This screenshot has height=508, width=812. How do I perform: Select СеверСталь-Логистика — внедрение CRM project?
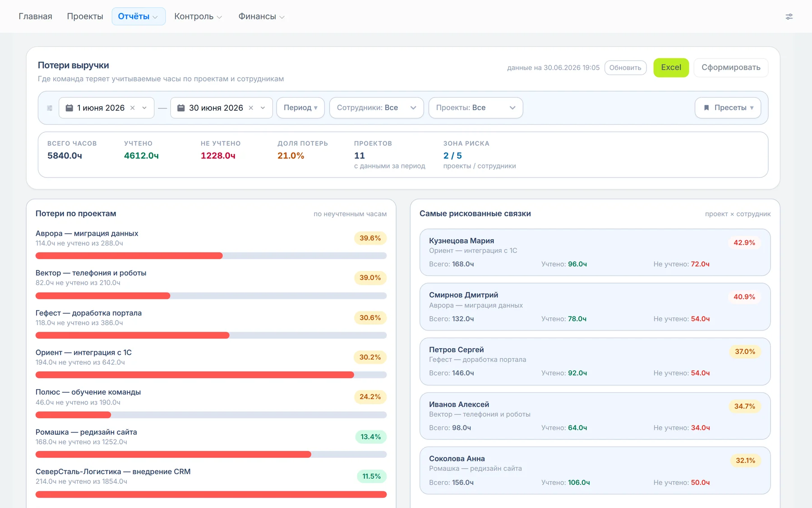pyautogui.click(x=113, y=471)
